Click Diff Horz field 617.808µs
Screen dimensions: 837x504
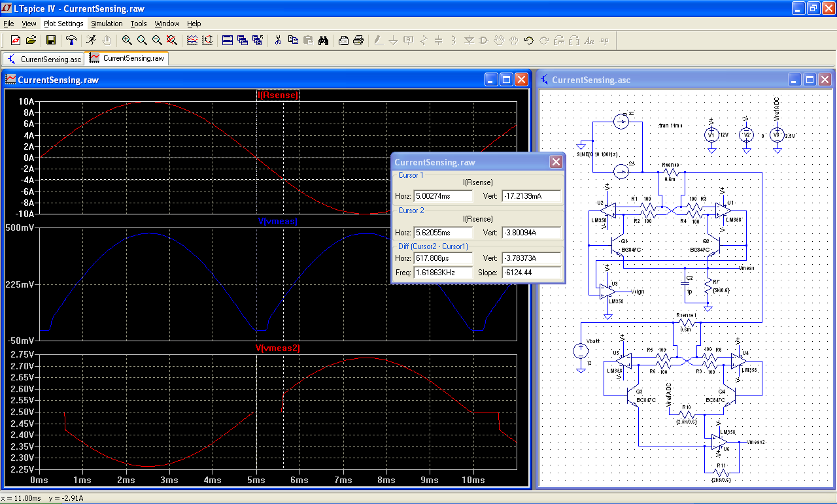[x=443, y=258]
